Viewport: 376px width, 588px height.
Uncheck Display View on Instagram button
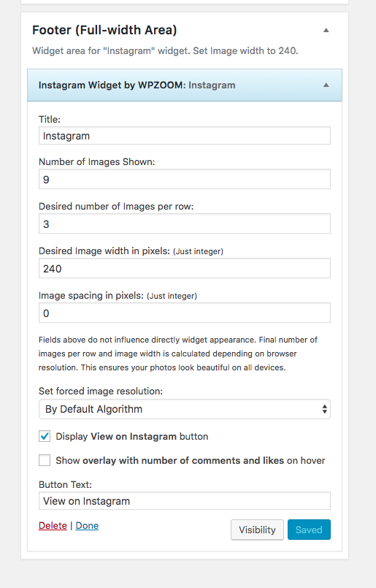[x=45, y=437]
